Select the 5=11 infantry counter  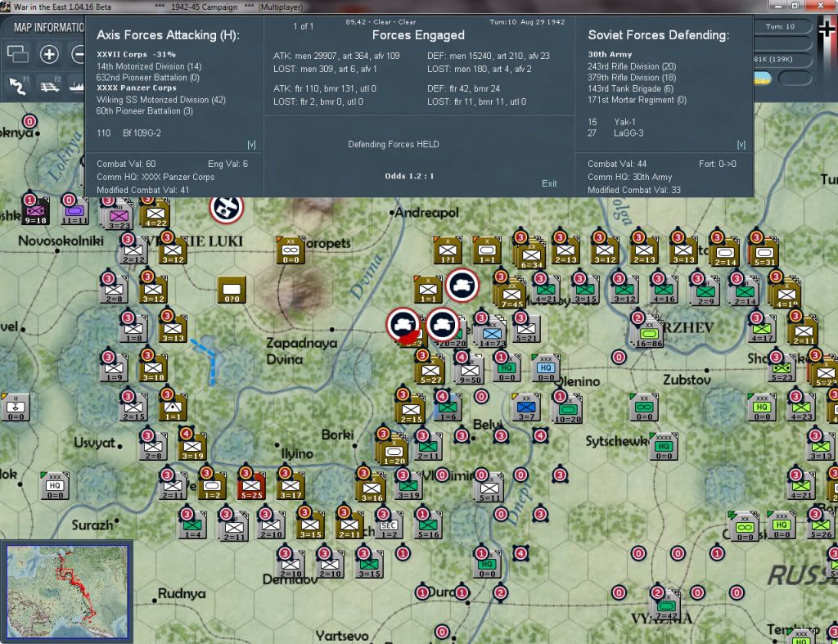tap(489, 488)
